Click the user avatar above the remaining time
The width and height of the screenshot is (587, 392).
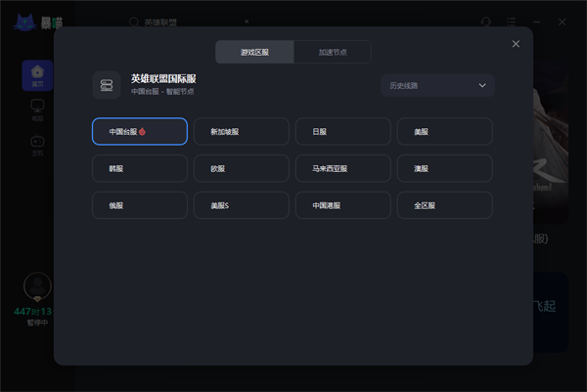(37, 285)
